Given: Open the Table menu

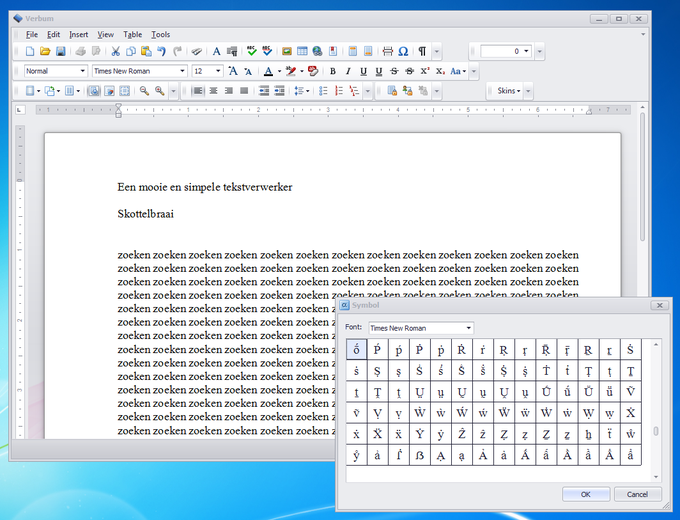Looking at the screenshot, I should pos(132,34).
